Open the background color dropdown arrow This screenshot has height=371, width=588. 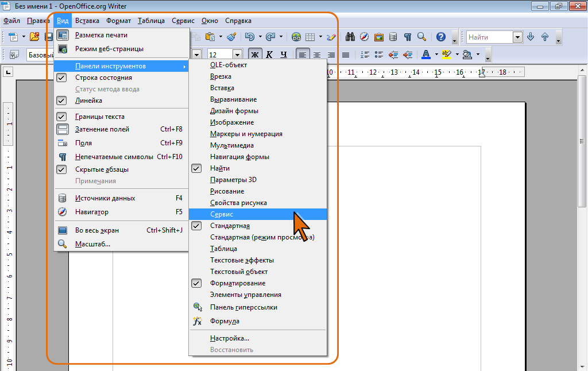[x=478, y=55]
